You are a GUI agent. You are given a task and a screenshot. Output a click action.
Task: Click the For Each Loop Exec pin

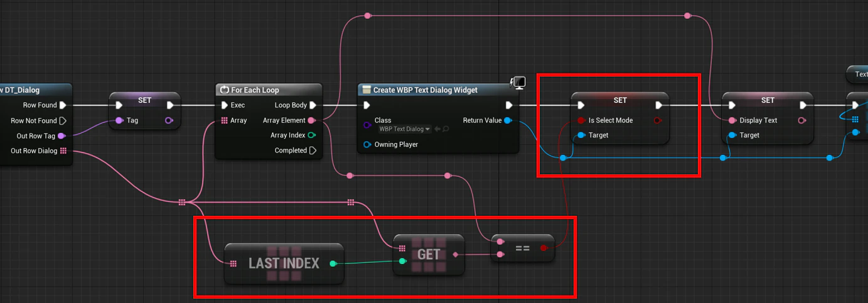tap(225, 105)
